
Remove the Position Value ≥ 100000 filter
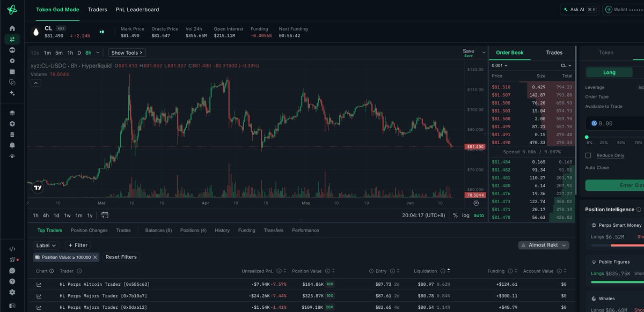pyautogui.click(x=95, y=257)
